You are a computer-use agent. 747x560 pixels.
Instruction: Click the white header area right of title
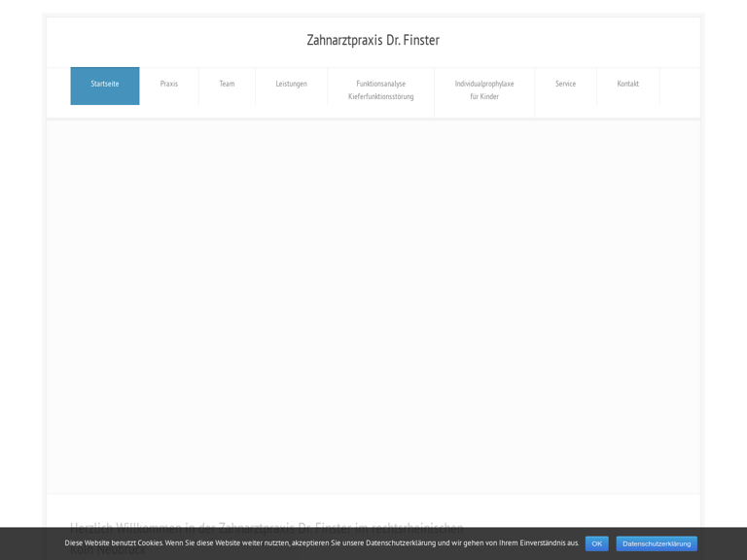[584, 41]
